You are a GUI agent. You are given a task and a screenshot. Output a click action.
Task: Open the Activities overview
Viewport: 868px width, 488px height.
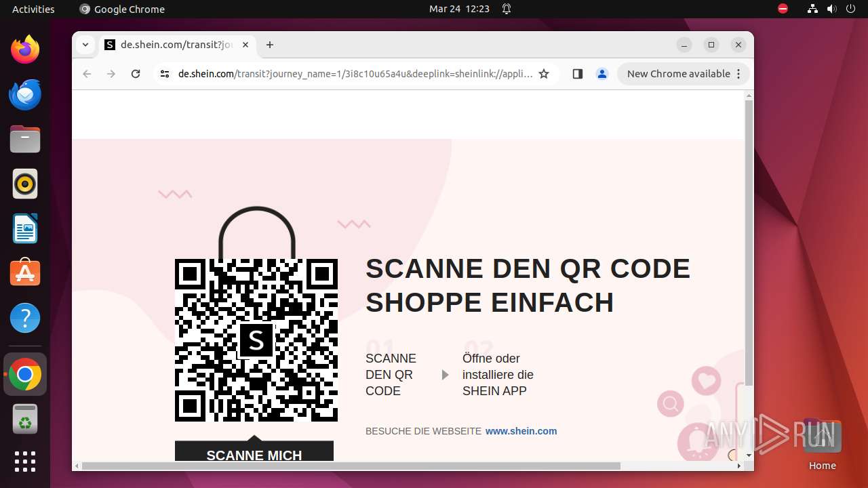point(33,9)
